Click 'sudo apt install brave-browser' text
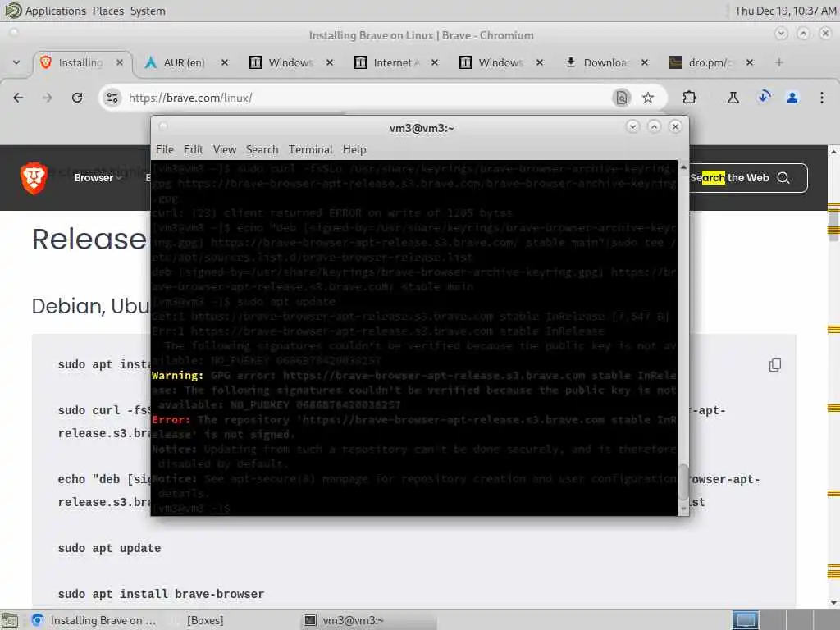The width and height of the screenshot is (840, 630). [161, 594]
